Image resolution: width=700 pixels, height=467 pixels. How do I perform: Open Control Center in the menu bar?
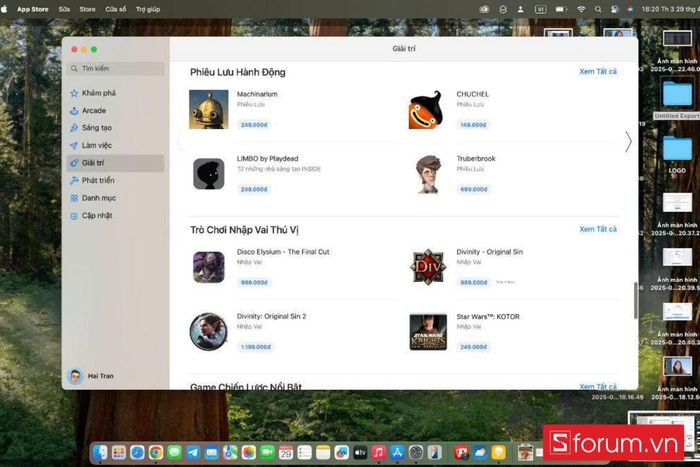(x=615, y=9)
